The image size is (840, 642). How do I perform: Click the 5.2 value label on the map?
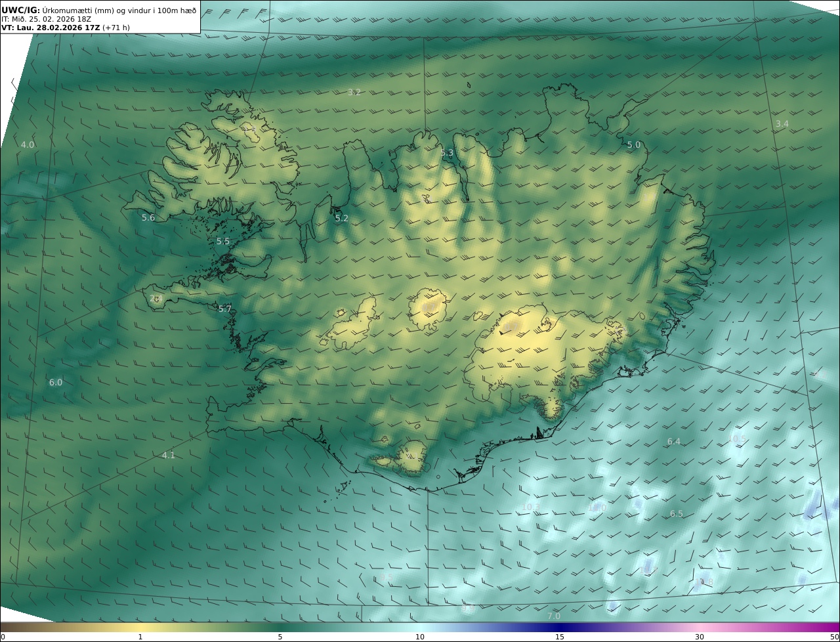pyautogui.click(x=342, y=218)
